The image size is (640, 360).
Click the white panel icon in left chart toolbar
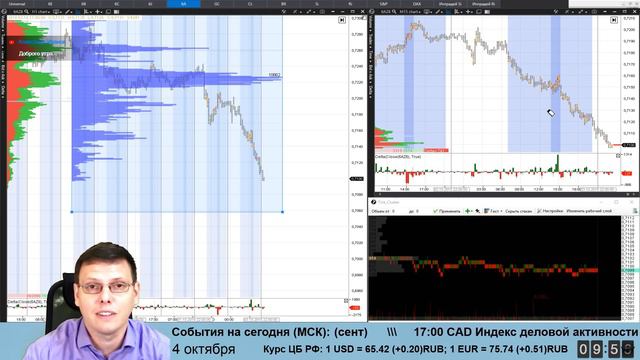[116, 11]
